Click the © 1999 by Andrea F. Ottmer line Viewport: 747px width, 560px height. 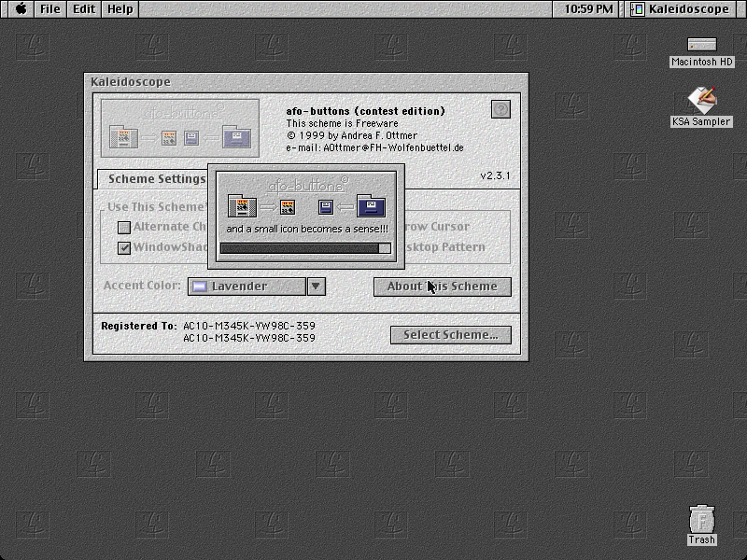[352, 135]
